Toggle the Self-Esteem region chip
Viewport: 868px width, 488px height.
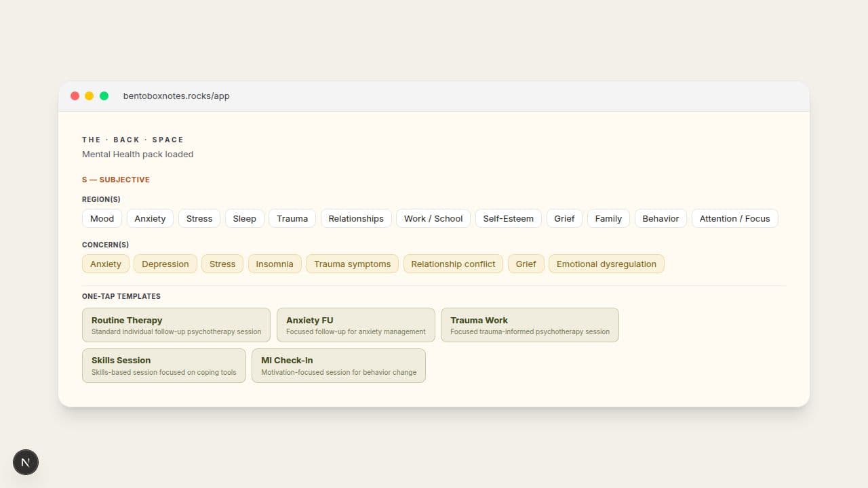click(509, 218)
